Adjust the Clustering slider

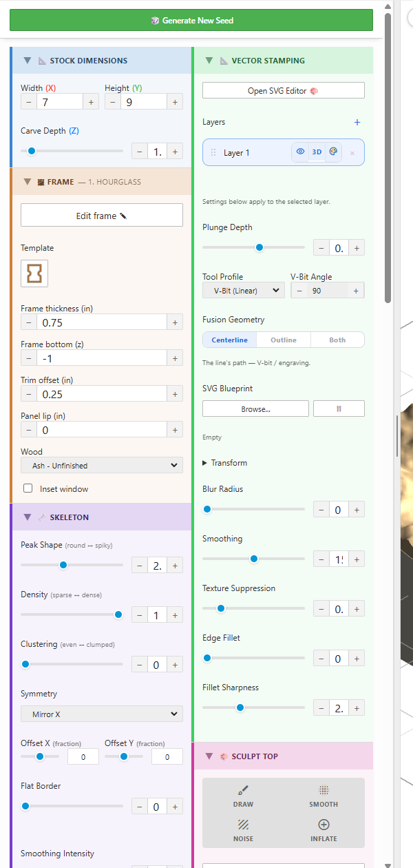pos(72,664)
